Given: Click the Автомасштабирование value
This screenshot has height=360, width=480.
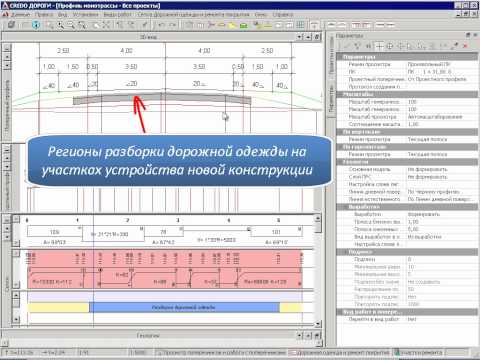Looking at the screenshot, I should [435, 117].
